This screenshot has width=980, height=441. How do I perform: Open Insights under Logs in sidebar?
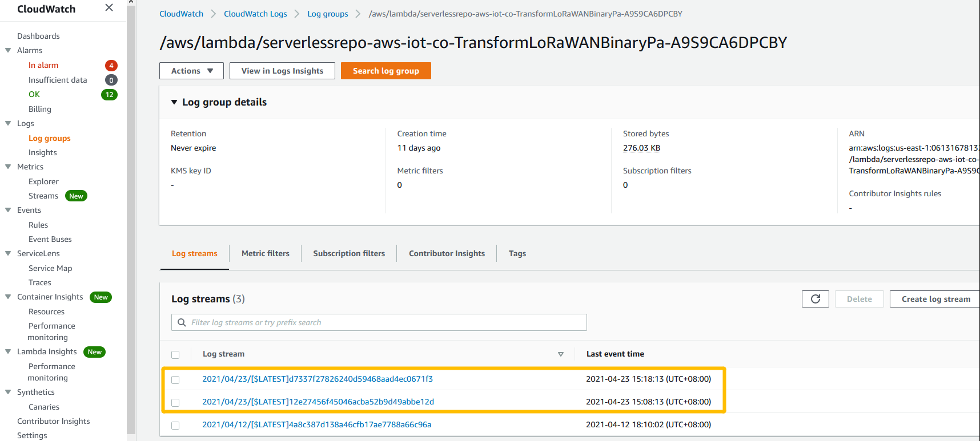coord(43,152)
